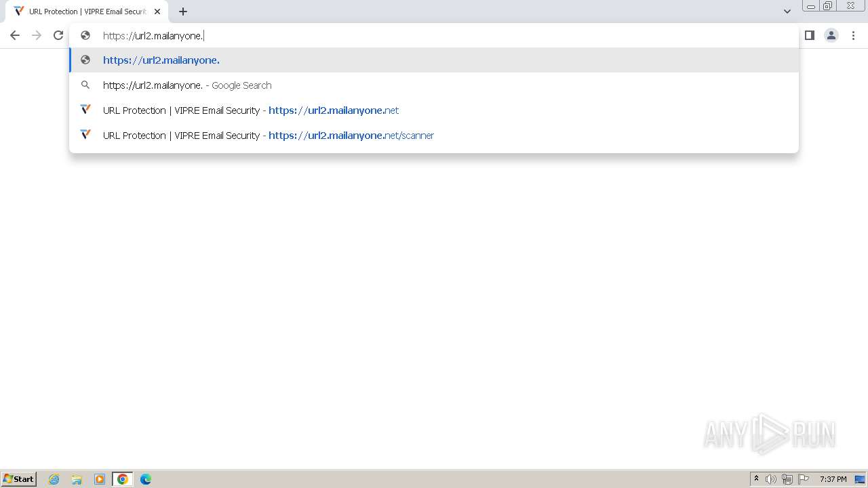Click the forward navigation arrow
Screen dimensions: 868x488
37,35
